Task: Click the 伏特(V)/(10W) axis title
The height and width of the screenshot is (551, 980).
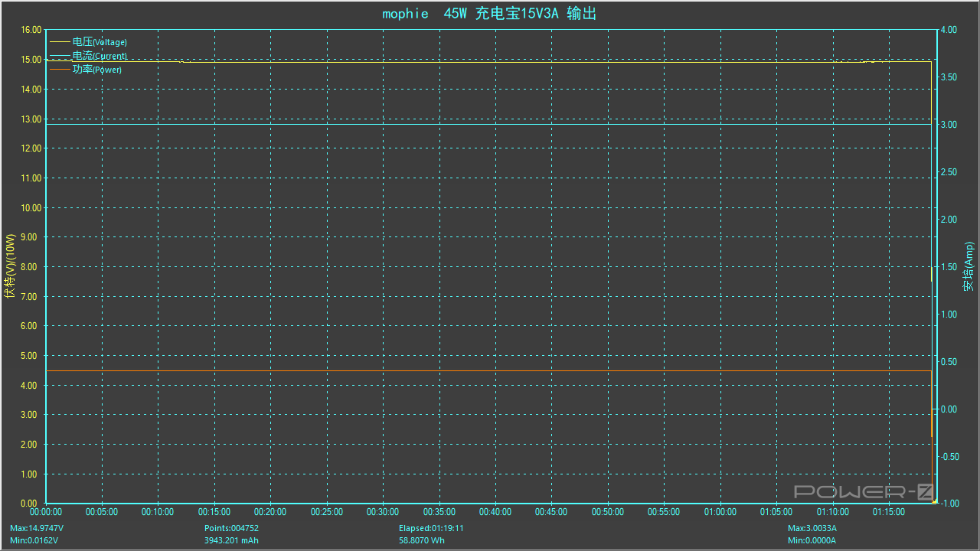Action: (x=10, y=266)
